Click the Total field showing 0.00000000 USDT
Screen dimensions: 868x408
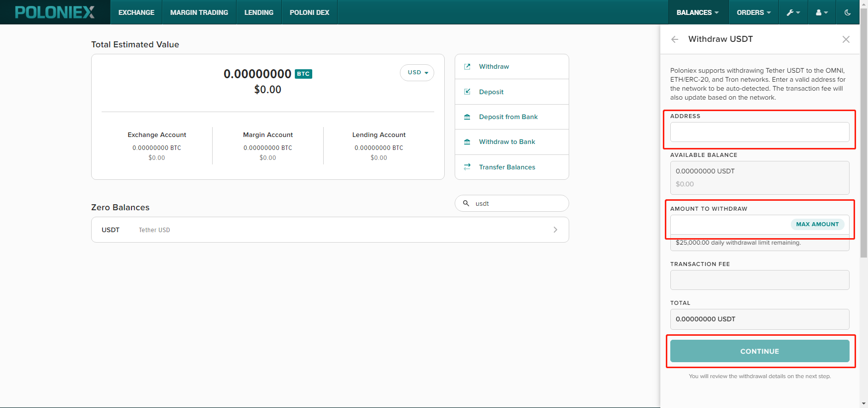[x=760, y=319]
